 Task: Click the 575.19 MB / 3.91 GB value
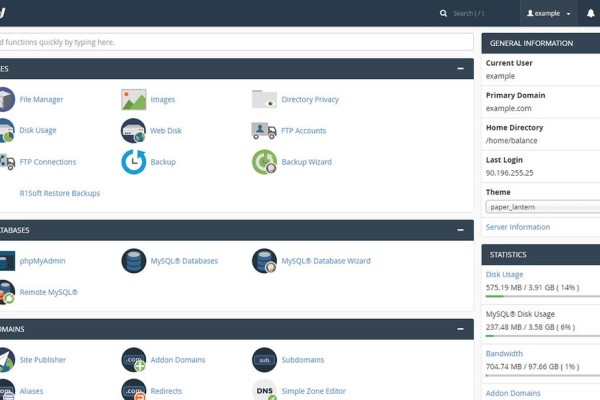[532, 287]
